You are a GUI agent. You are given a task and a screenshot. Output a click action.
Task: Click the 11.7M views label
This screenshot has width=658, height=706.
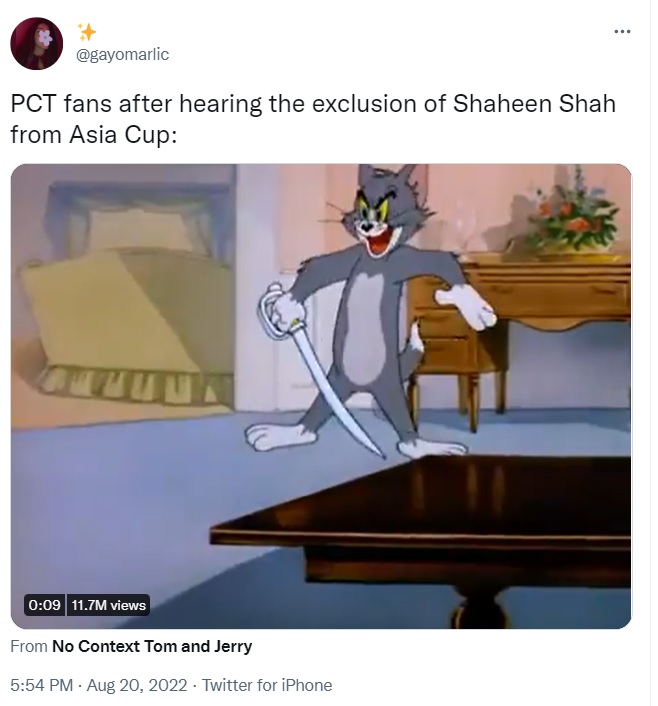coord(108,605)
